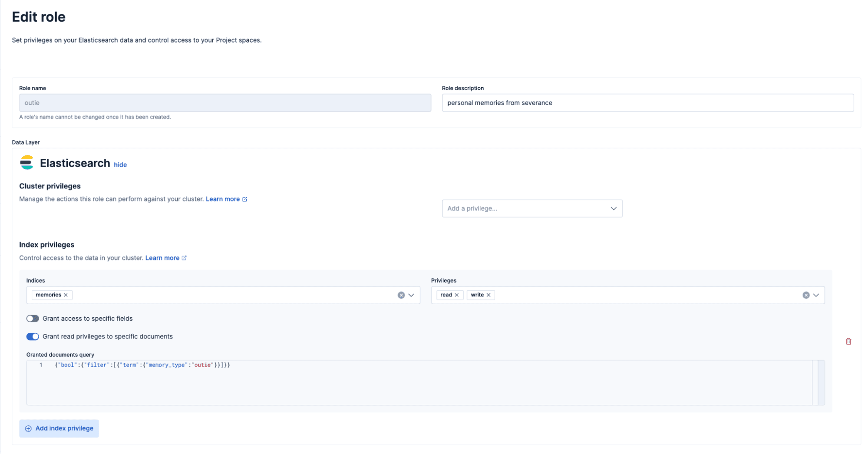868x454 pixels.
Task: Expand the Indices selection dropdown
Action: [x=411, y=295]
